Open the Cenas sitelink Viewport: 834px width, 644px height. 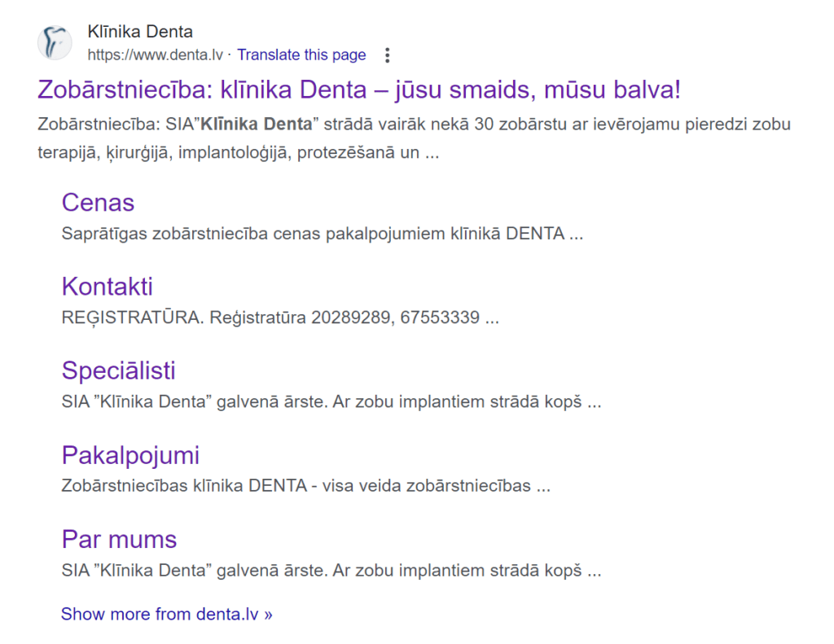click(x=98, y=203)
